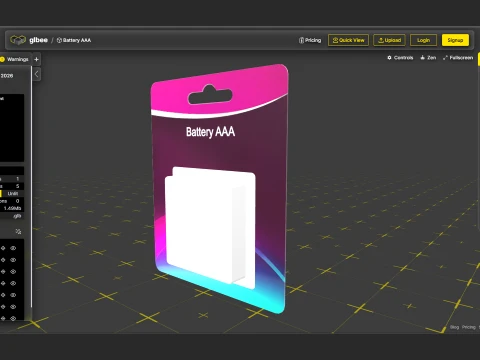Open the Pricing link in the header

(310, 40)
